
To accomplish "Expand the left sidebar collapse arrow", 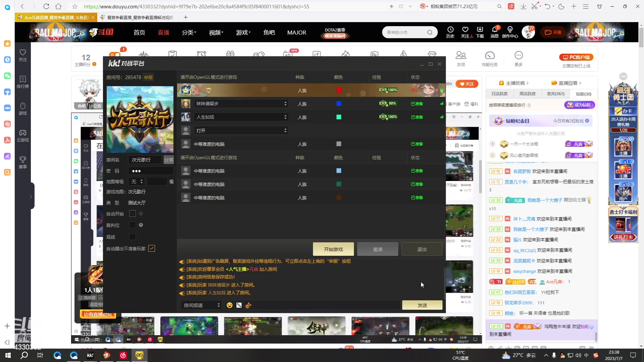I will tap(31, 197).
